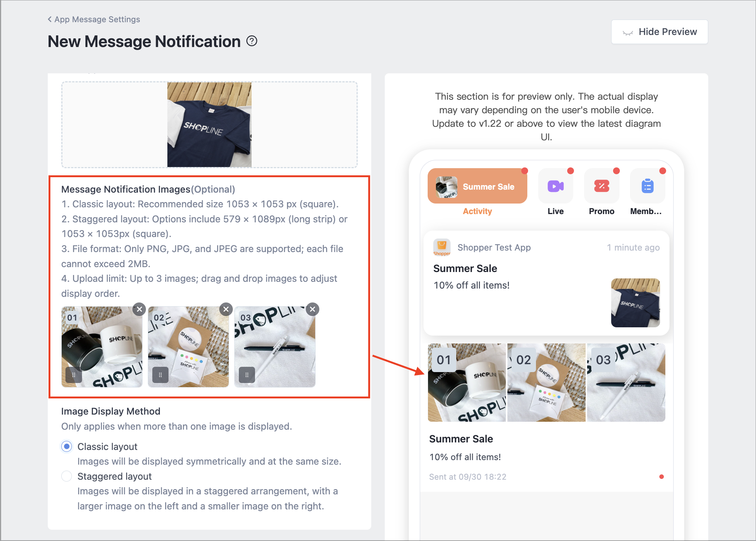Image resolution: width=756 pixels, height=541 pixels.
Task: Click preview image 02 in message card
Action: (x=547, y=383)
